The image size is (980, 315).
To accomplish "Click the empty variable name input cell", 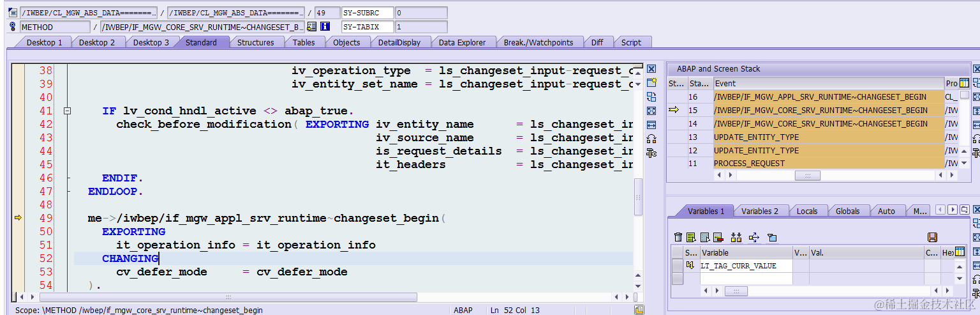I will coord(746,279).
